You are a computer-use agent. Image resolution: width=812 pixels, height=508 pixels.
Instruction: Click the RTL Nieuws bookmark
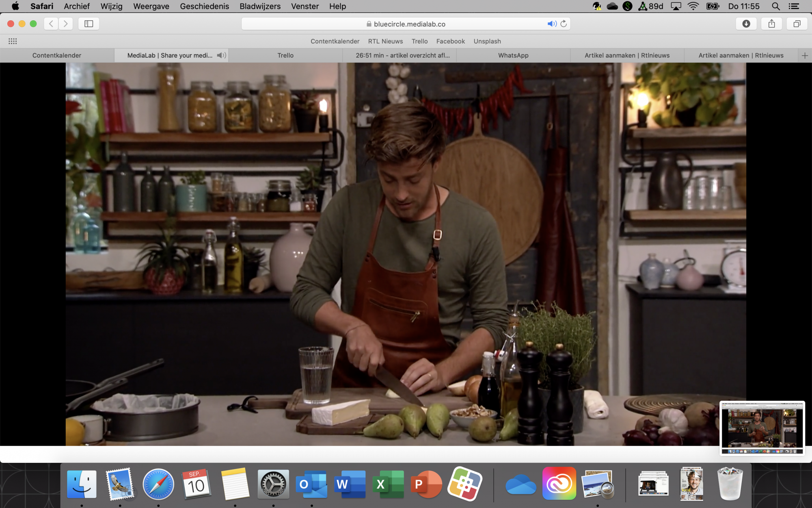(385, 41)
